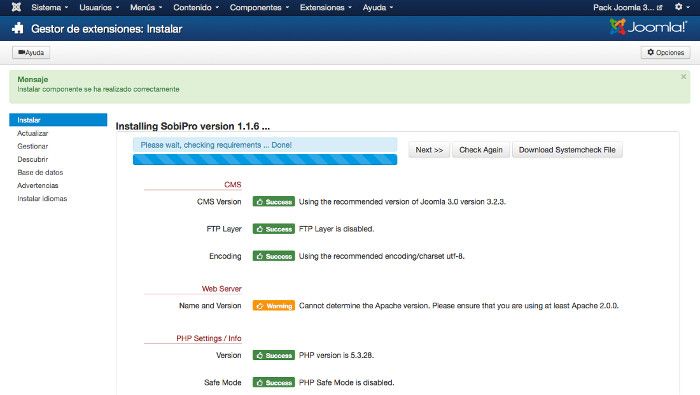
Task: Open the Sistema dropdown menu
Action: 50,8
